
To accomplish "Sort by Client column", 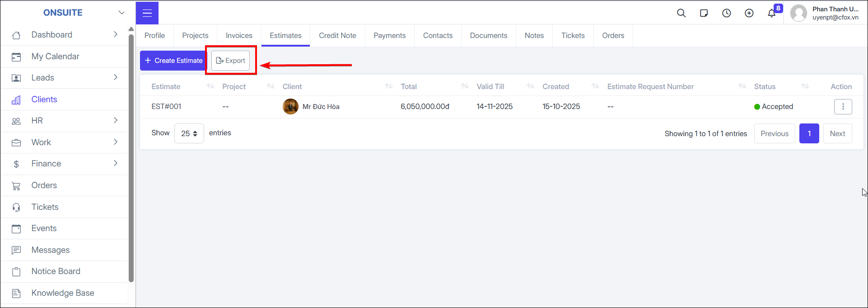I will click(388, 86).
